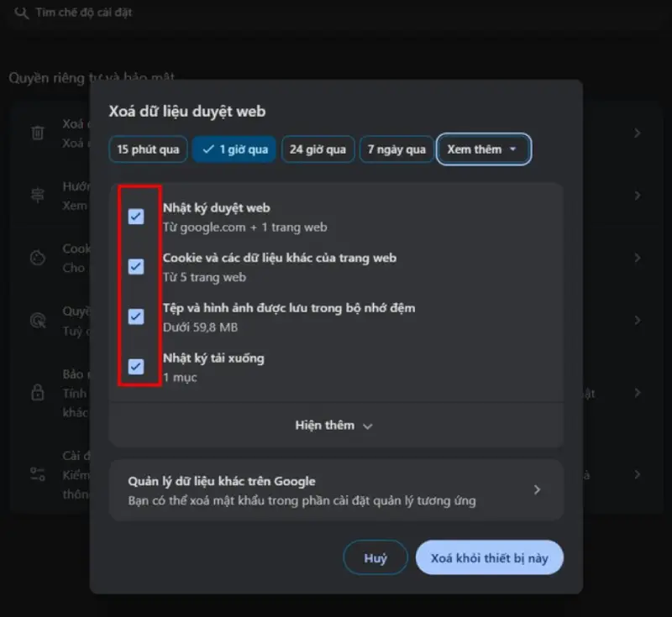The image size is (672, 617).
Task: Uncheck Tệp và hình ảnh bộ nhớ đệm checkbox
Action: coord(136,316)
